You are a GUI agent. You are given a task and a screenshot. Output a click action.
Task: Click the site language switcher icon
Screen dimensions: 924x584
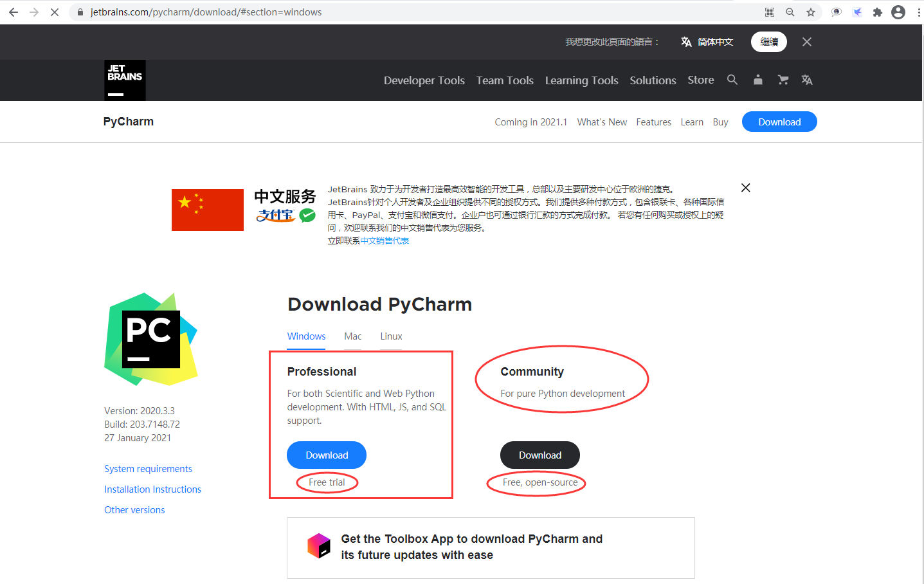point(807,80)
